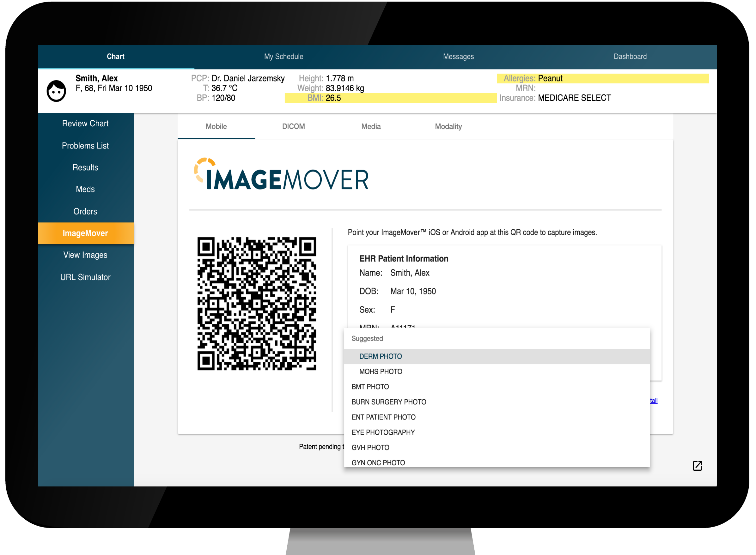Select DERM PHOTO from suggested list

381,356
